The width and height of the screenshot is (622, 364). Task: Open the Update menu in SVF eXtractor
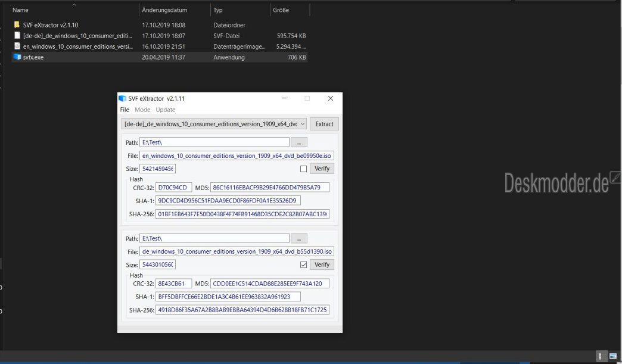[x=166, y=110]
